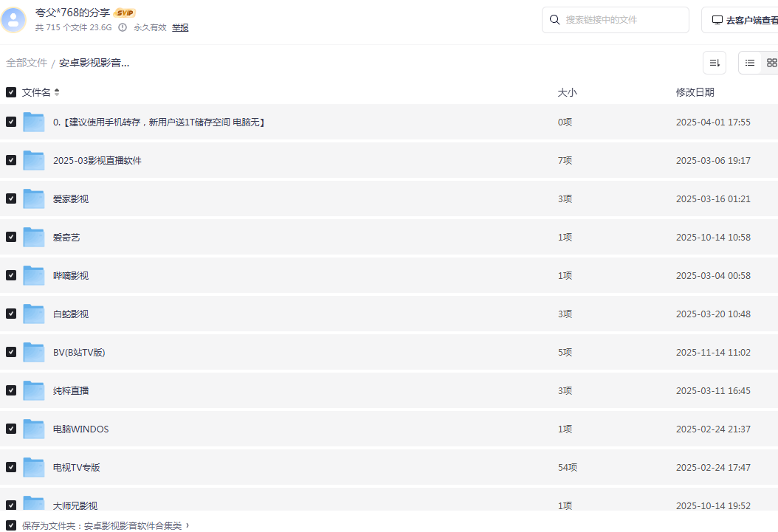
Task: Click the search magnifier icon
Action: [x=554, y=20]
